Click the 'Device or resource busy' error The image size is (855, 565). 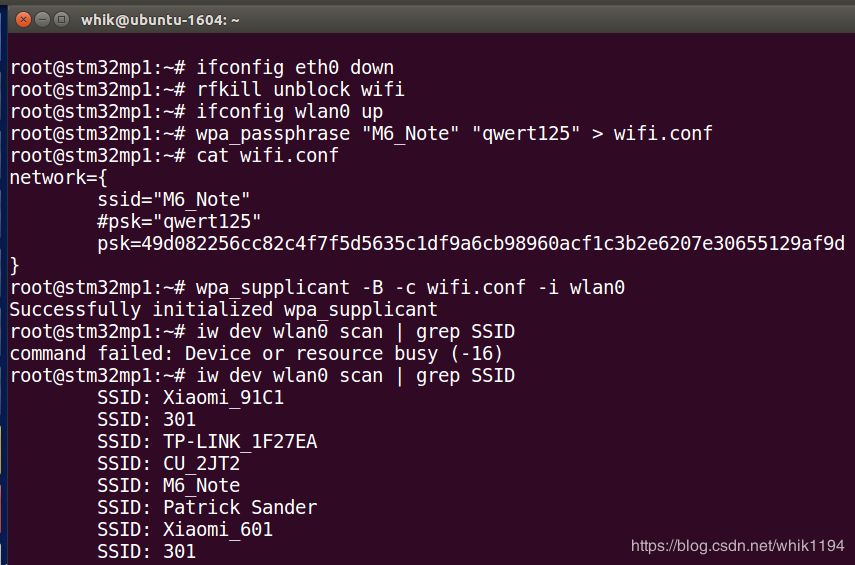256,353
